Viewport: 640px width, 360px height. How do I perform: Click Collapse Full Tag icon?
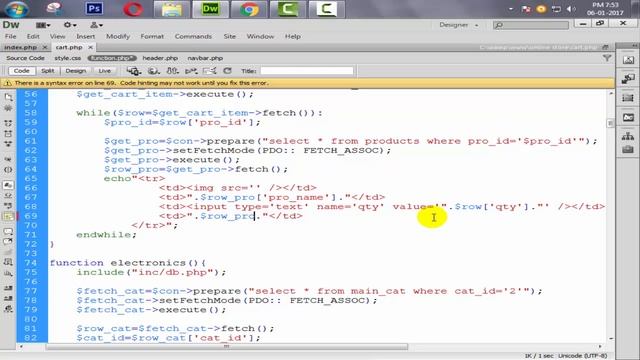pos(8,123)
